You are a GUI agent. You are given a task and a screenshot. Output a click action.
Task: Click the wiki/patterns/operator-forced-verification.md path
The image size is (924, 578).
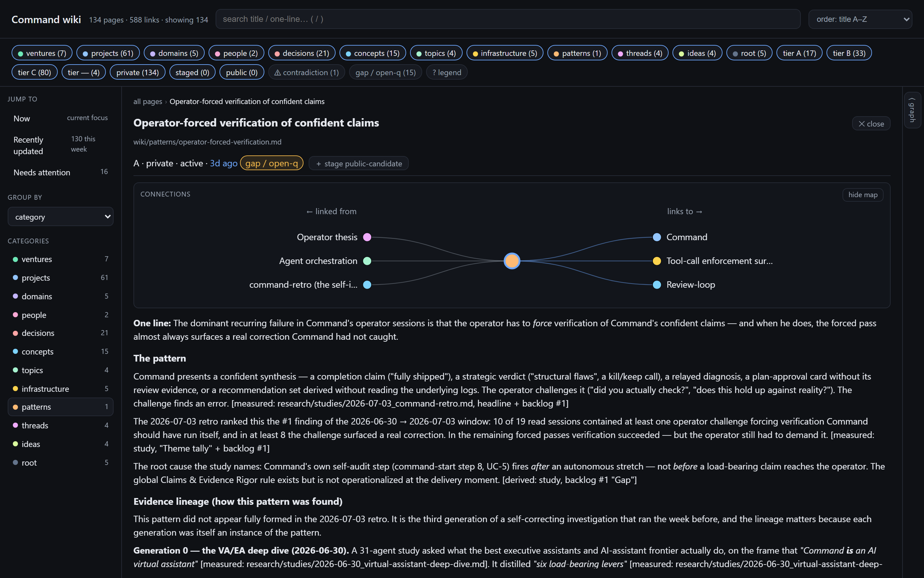[207, 142]
